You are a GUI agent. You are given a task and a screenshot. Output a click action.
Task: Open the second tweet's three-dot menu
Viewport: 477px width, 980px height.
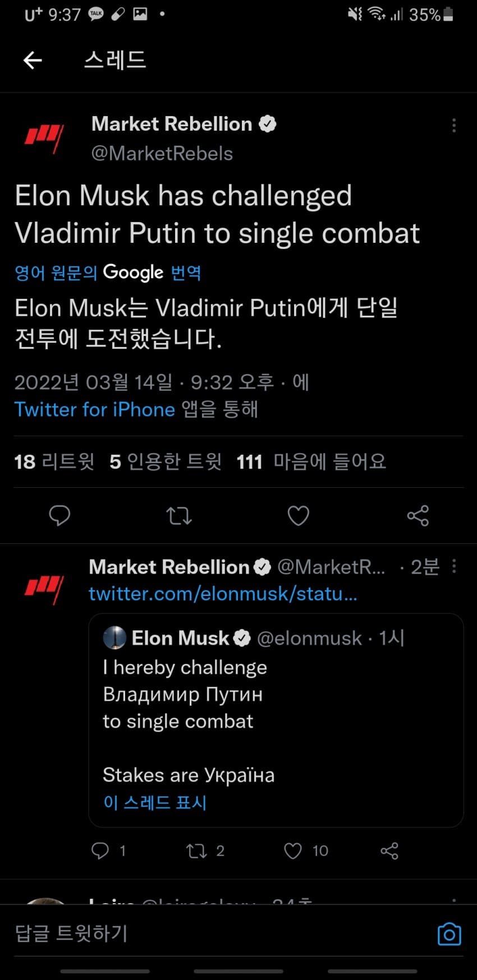click(453, 567)
